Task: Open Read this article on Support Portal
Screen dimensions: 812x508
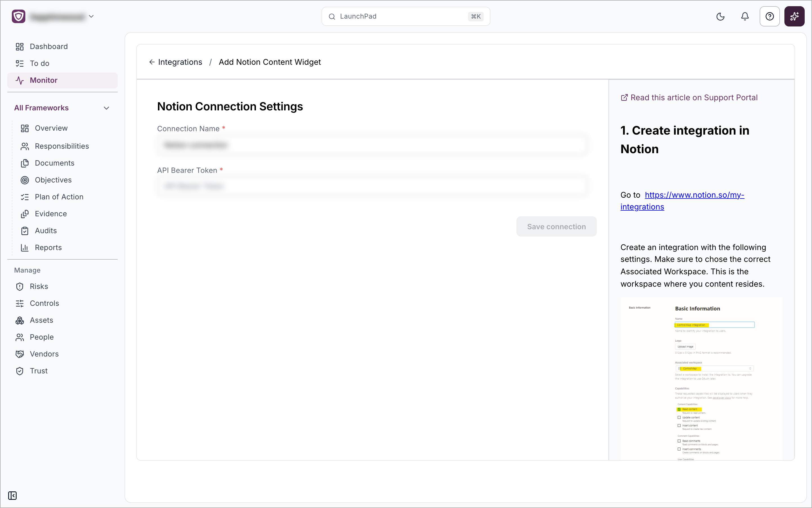Action: 689,98
